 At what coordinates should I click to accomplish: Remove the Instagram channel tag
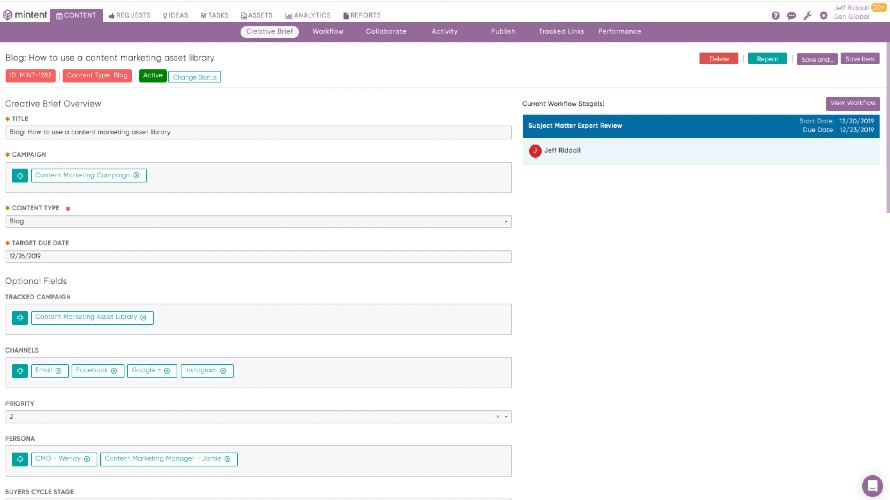tap(223, 371)
